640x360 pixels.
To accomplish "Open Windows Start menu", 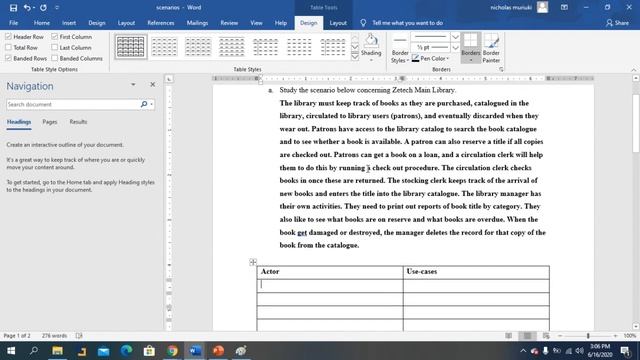I will coord(11,351).
